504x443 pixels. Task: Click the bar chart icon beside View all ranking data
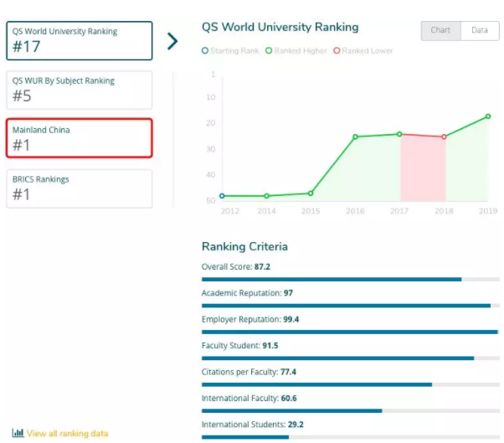coord(18,433)
